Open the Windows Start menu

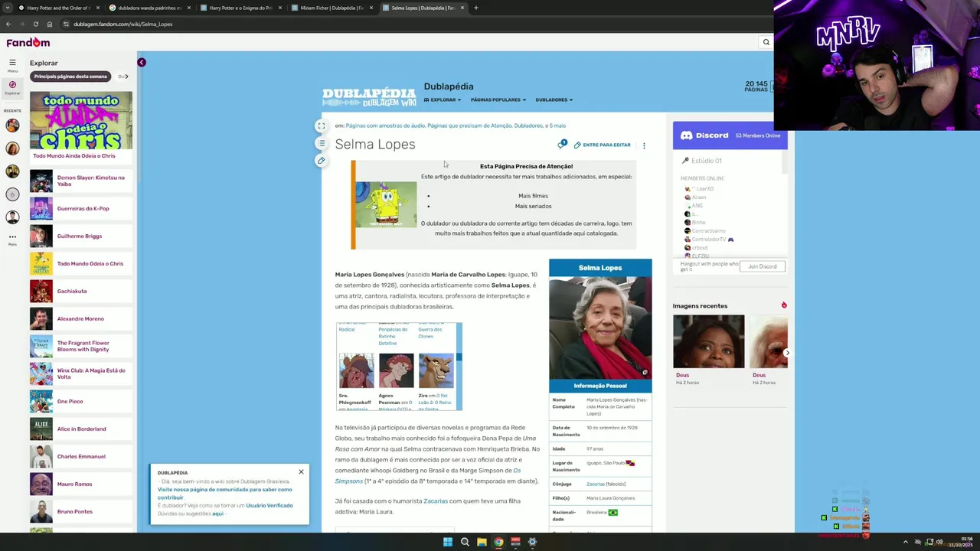(448, 542)
